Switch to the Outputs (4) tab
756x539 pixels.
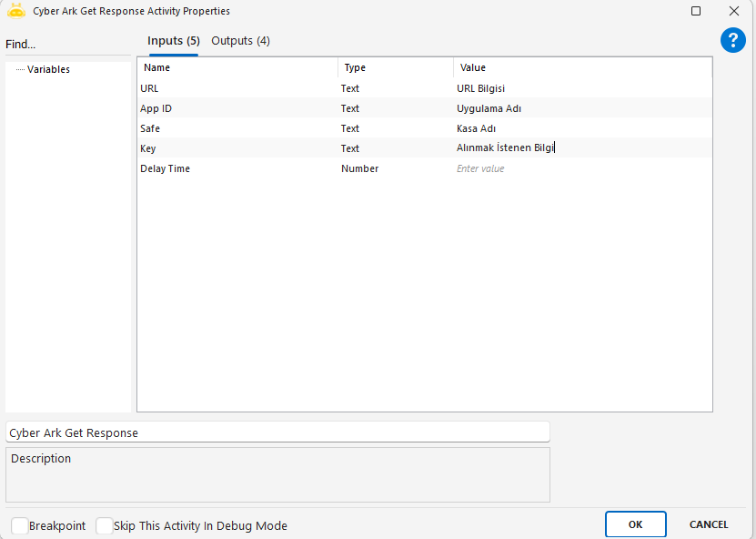pos(240,41)
